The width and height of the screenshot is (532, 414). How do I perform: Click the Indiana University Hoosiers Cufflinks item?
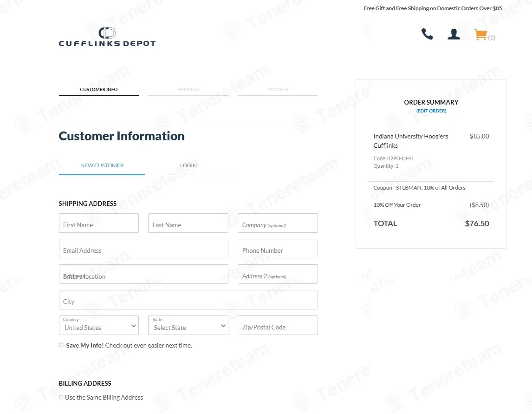coord(410,141)
